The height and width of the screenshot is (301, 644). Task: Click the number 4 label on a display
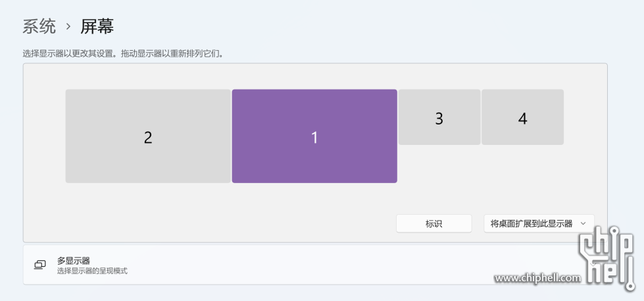[522, 119]
